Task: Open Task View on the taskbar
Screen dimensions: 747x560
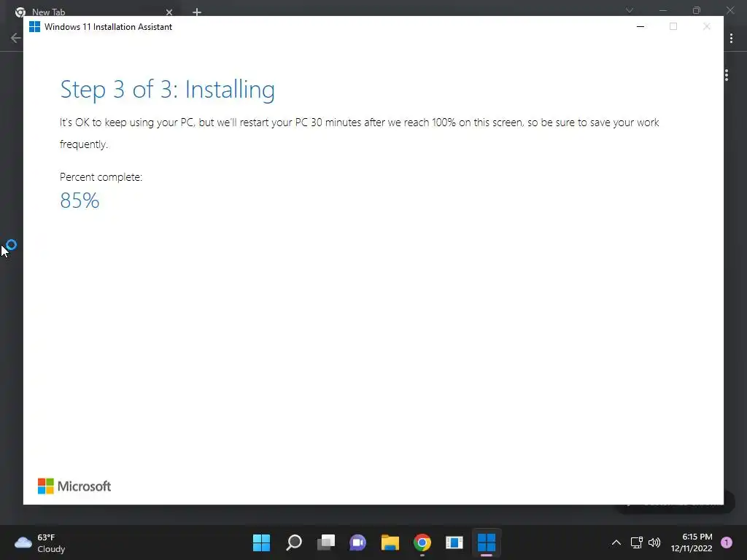Action: (326, 542)
